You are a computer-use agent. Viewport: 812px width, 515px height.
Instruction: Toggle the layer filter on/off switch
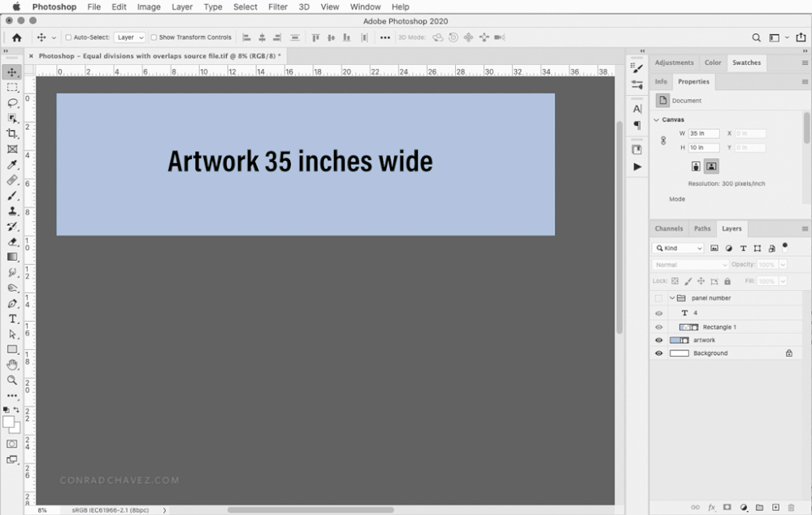[x=784, y=248]
